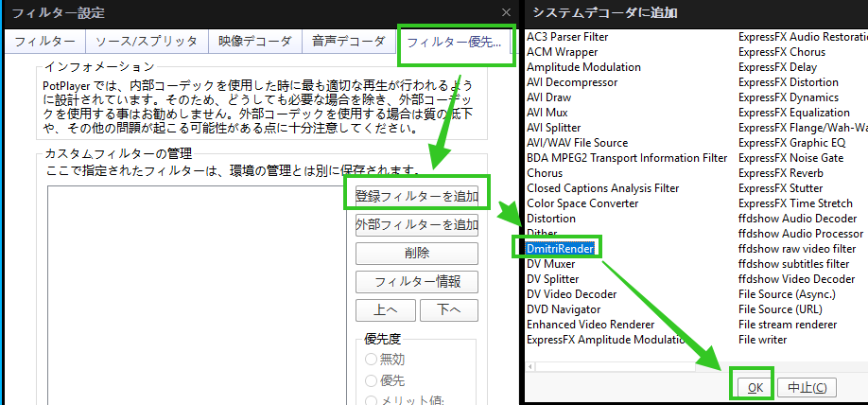This screenshot has width=868, height=405.
Task: Select ffdshow raw video filter
Action: point(797,249)
